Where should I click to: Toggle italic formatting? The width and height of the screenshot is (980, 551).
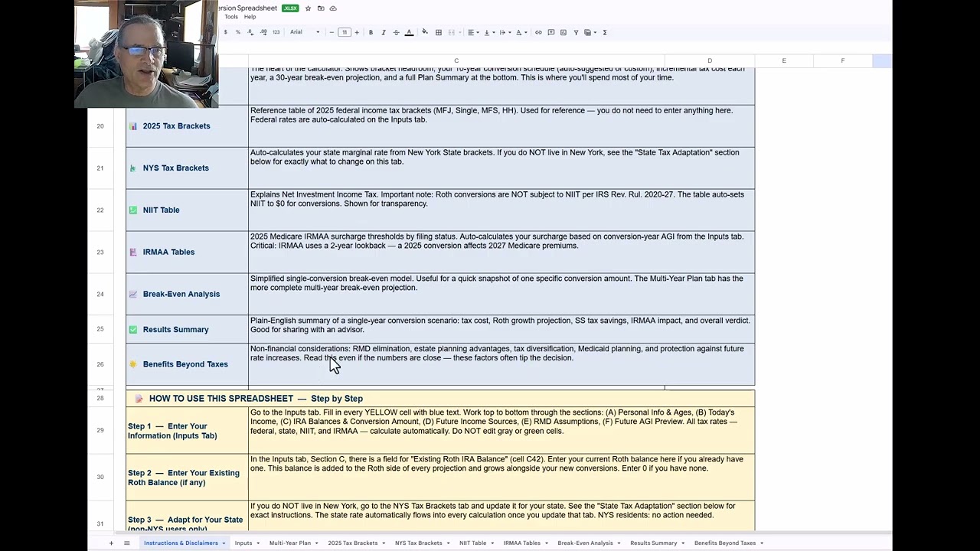click(x=384, y=32)
